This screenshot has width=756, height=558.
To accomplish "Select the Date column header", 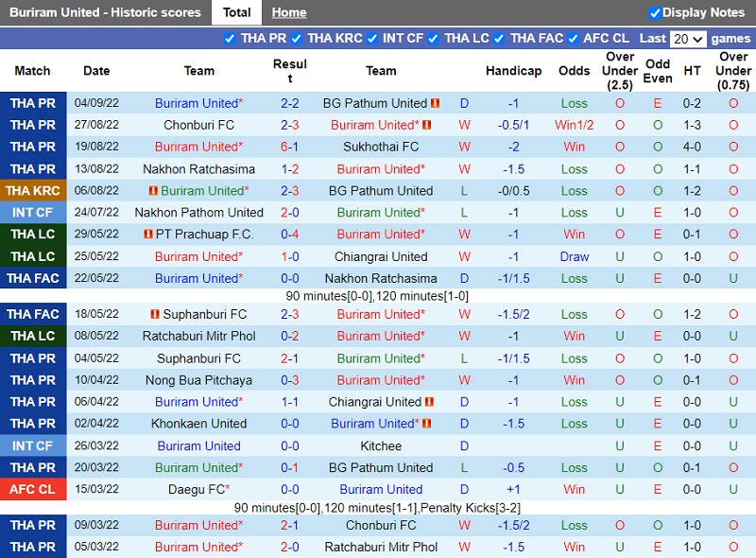I will [96, 71].
